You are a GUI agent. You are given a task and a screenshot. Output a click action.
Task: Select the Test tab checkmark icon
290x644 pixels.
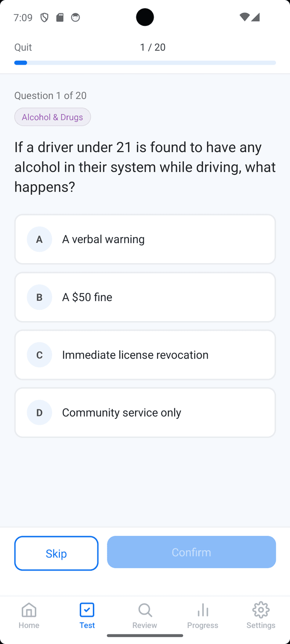click(x=87, y=610)
